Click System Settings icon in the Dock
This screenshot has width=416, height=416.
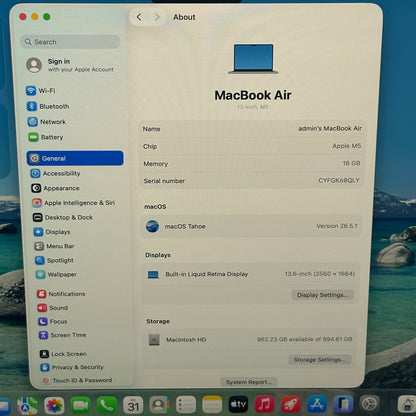(369, 404)
